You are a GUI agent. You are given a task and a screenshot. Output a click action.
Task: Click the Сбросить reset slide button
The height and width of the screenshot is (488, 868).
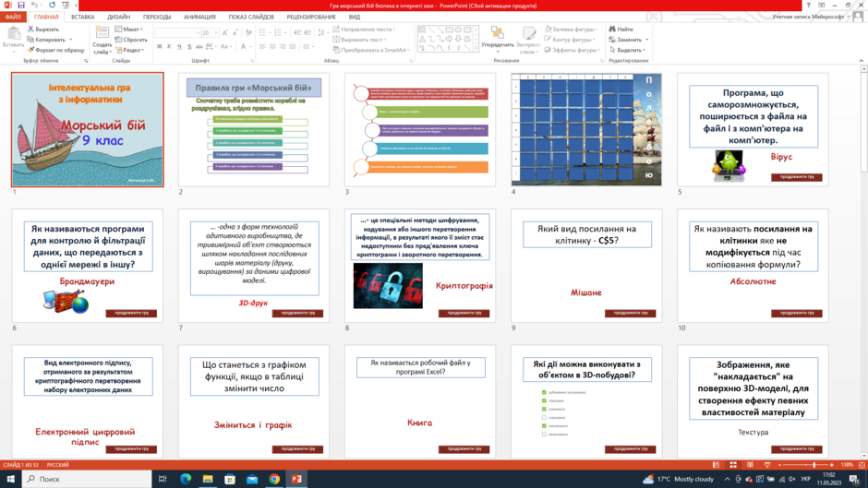(131, 40)
